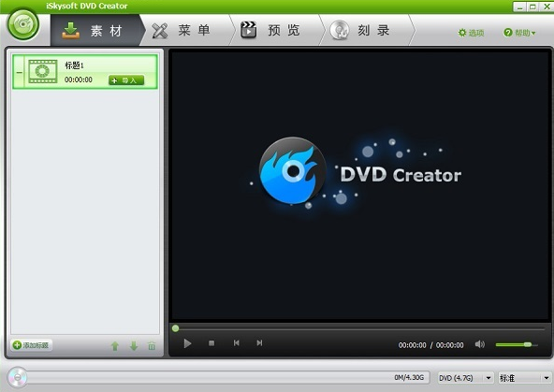This screenshot has width=554, height=392.
Task: Close the iSkysoft DVD Creator window
Action: (x=547, y=7)
